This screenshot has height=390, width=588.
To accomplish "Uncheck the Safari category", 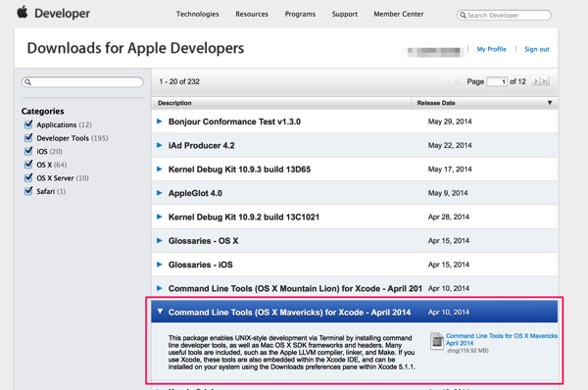I will pos(28,191).
